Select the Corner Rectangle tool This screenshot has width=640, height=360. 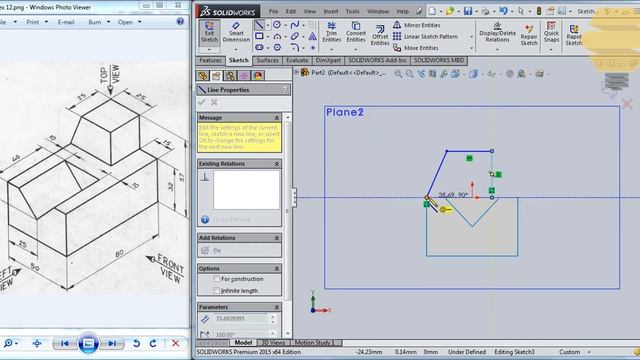click(x=259, y=36)
